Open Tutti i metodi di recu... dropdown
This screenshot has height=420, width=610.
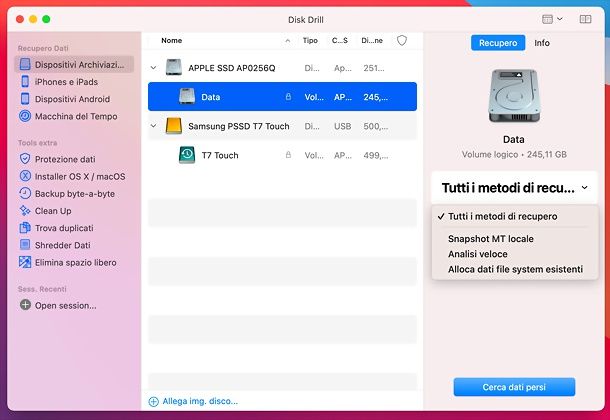click(514, 188)
